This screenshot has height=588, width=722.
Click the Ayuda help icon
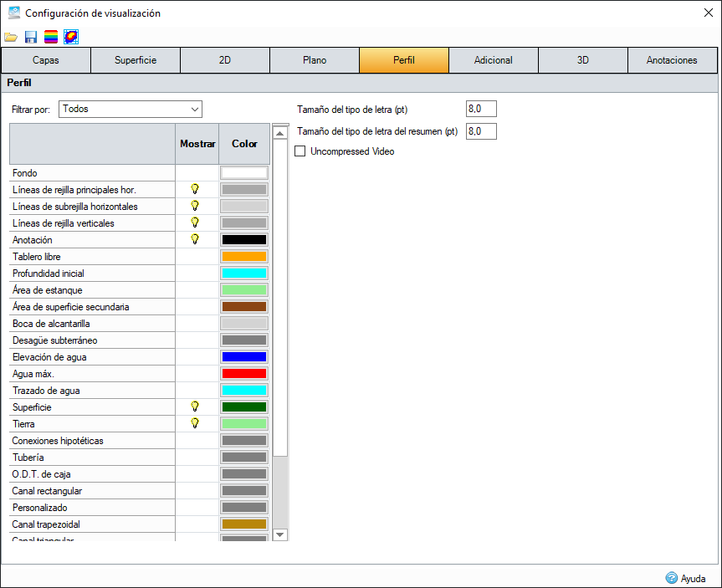coord(671,578)
